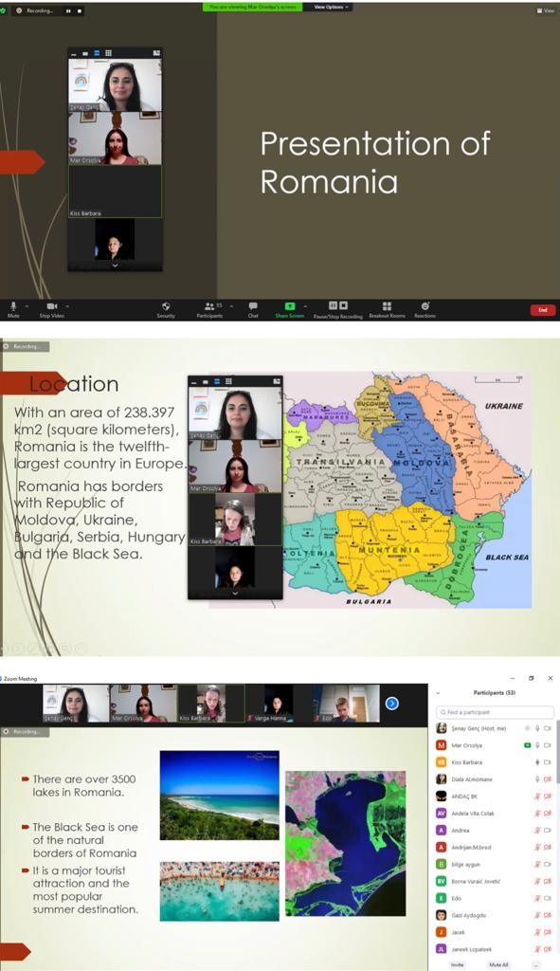Click the green Share Screen icon
Image resolution: width=560 pixels, height=971 pixels.
pyautogui.click(x=290, y=306)
